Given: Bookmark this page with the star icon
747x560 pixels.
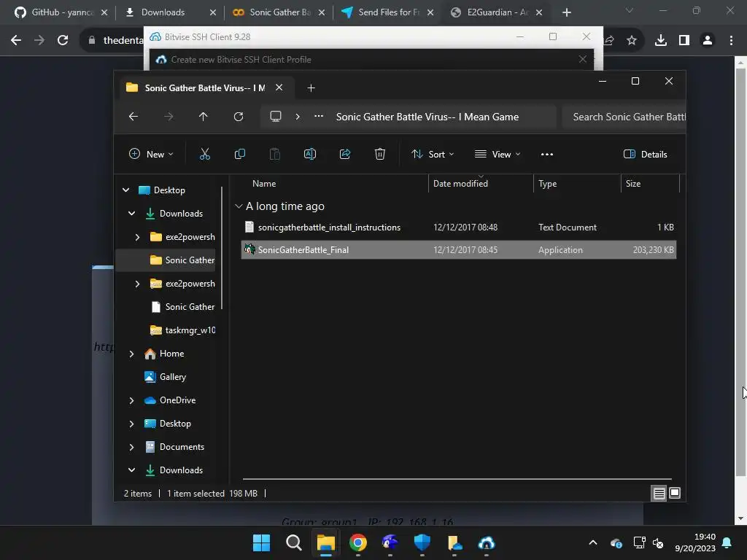Looking at the screenshot, I should [x=632, y=41].
